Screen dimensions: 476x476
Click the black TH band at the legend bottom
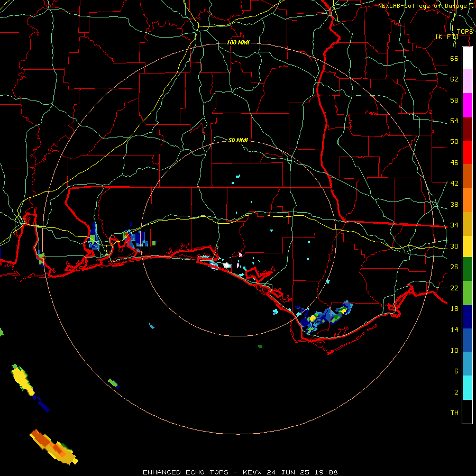click(x=467, y=411)
